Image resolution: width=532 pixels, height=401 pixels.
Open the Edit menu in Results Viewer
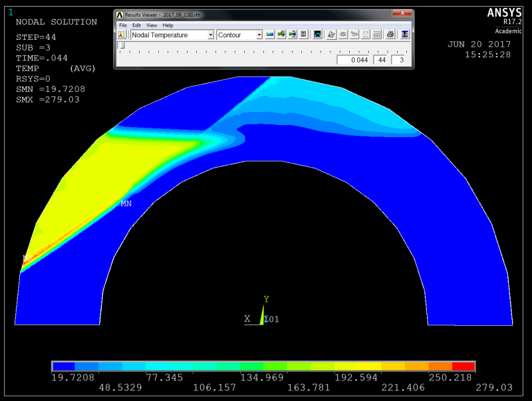pyautogui.click(x=136, y=25)
